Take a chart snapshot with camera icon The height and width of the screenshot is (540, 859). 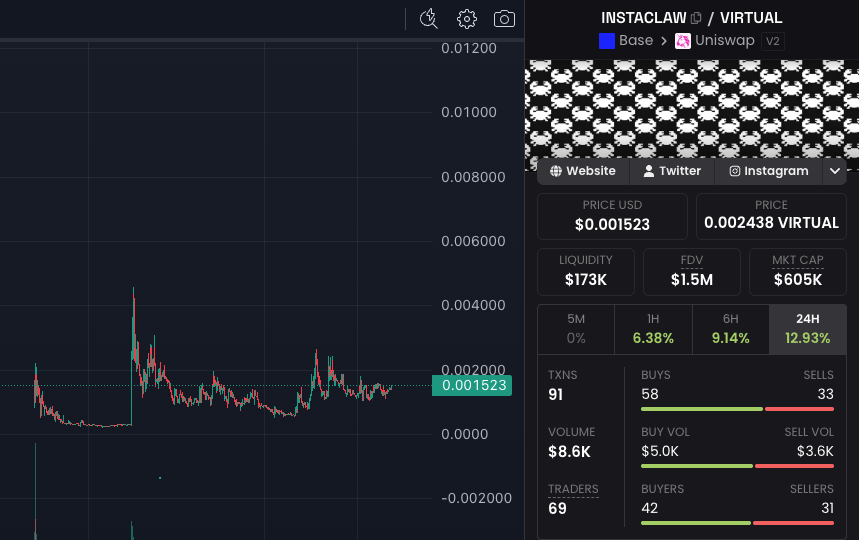(504, 19)
